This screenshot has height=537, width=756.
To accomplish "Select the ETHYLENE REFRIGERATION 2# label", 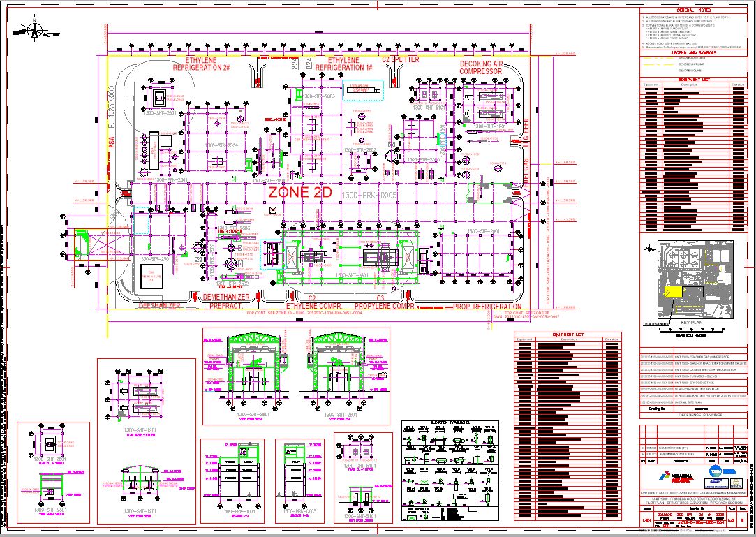I will [x=202, y=64].
